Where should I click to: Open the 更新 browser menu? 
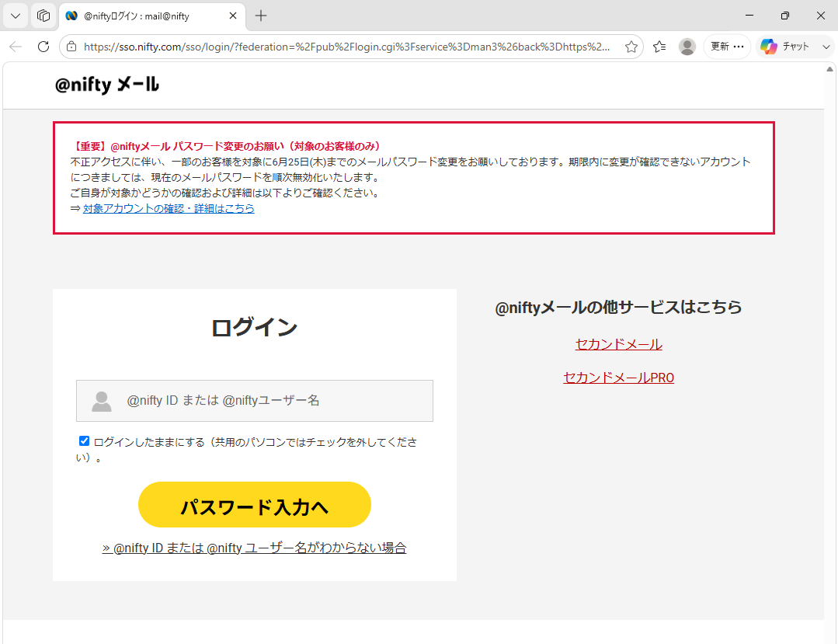(727, 47)
